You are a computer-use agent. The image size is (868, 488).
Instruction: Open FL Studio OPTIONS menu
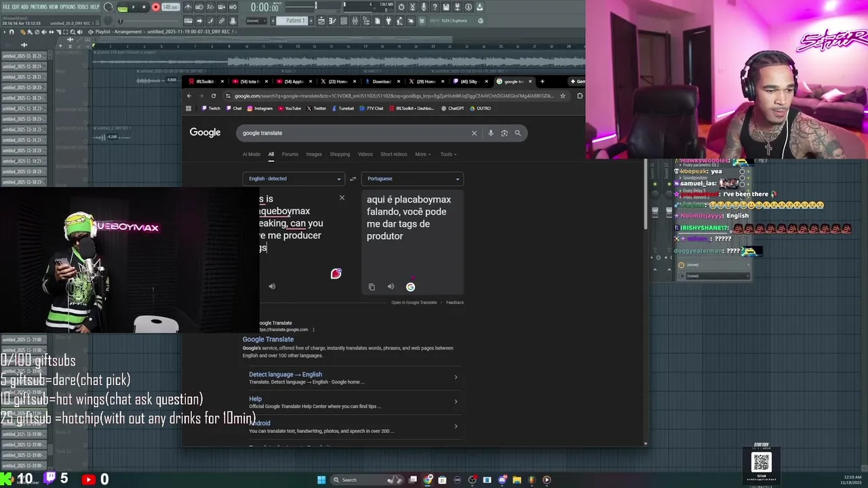pyautogui.click(x=68, y=7)
